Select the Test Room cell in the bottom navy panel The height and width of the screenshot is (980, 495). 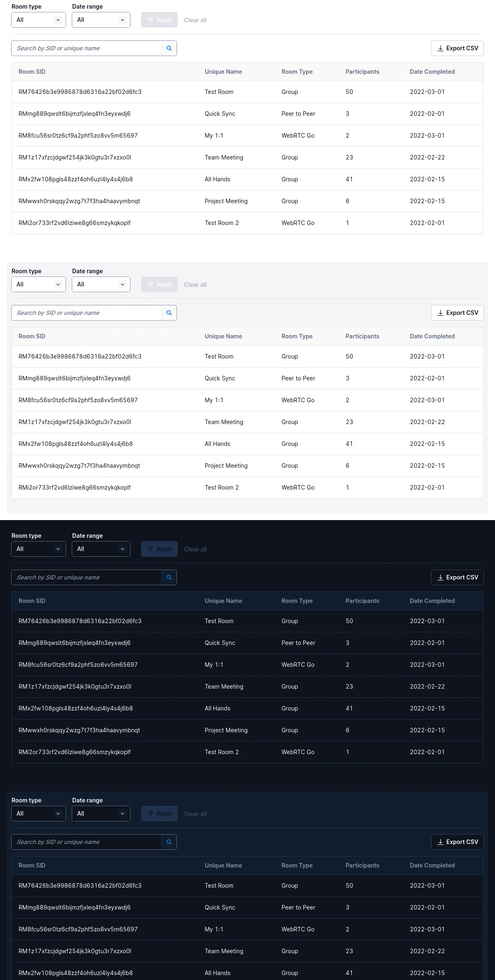pyautogui.click(x=219, y=886)
